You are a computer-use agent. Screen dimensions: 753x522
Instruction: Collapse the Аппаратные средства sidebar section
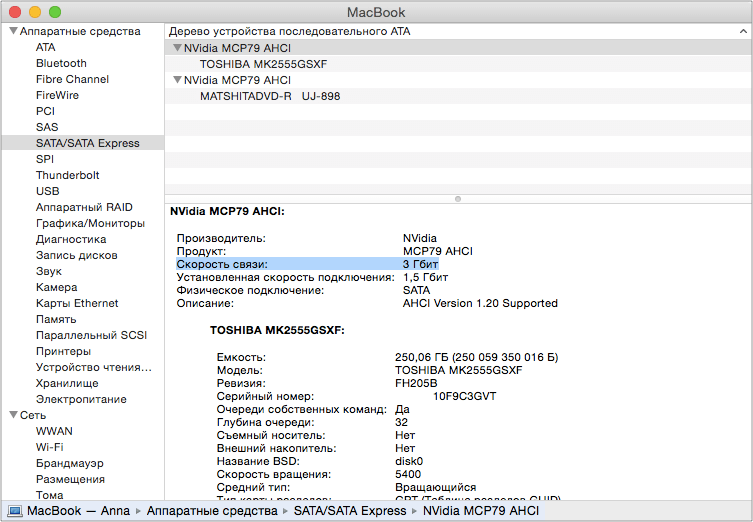(13, 31)
